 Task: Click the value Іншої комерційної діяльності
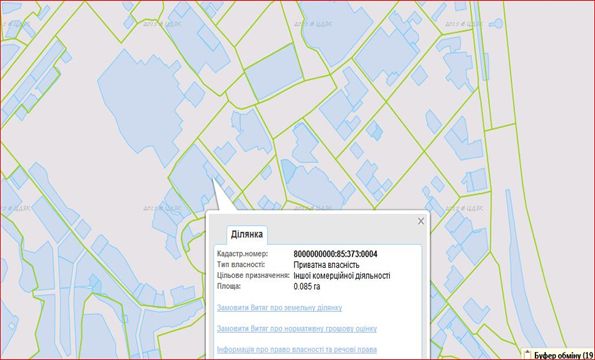point(342,276)
